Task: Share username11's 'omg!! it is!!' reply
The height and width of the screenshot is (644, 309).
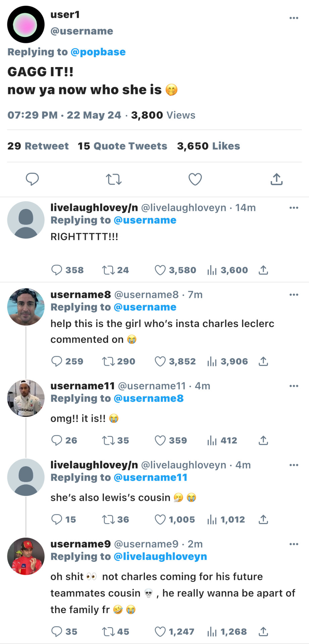Action: [263, 440]
